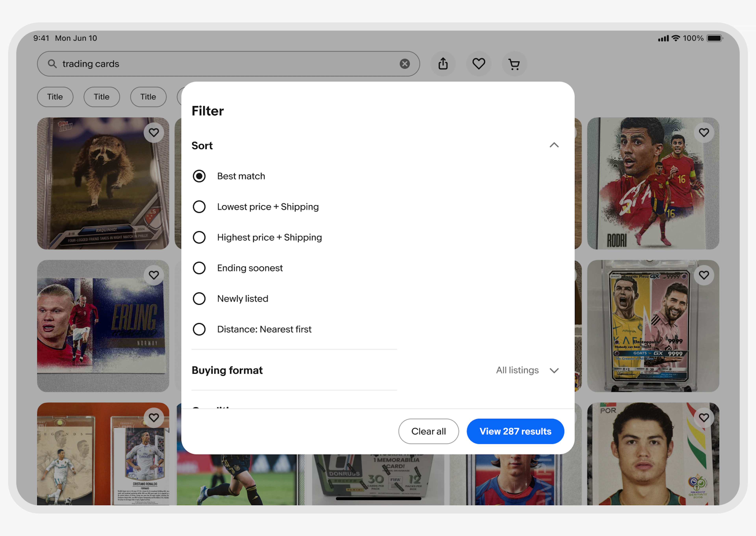Open the Donruss memorabilia box thumbnail
756x536 pixels.
click(x=378, y=480)
